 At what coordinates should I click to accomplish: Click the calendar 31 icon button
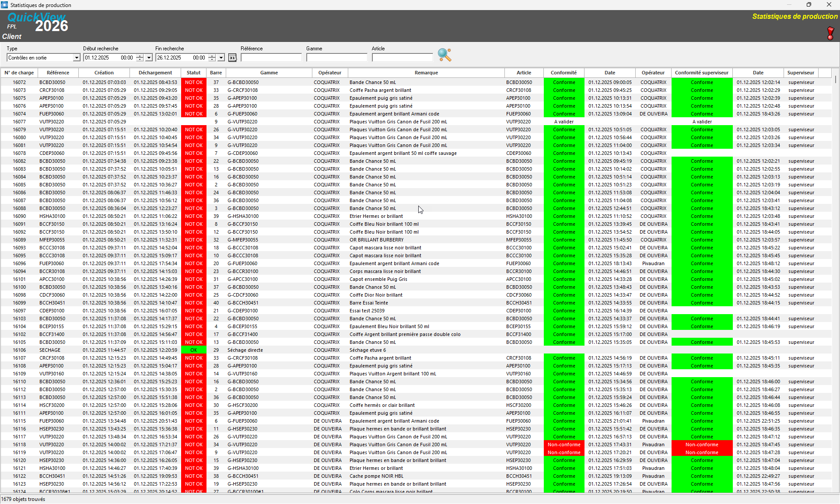click(x=232, y=58)
